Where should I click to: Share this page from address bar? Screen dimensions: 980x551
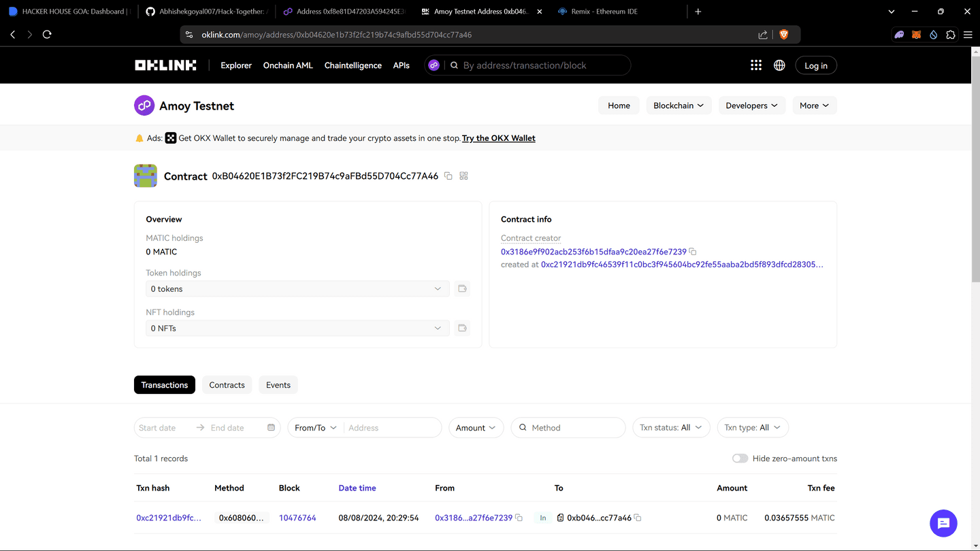763,34
